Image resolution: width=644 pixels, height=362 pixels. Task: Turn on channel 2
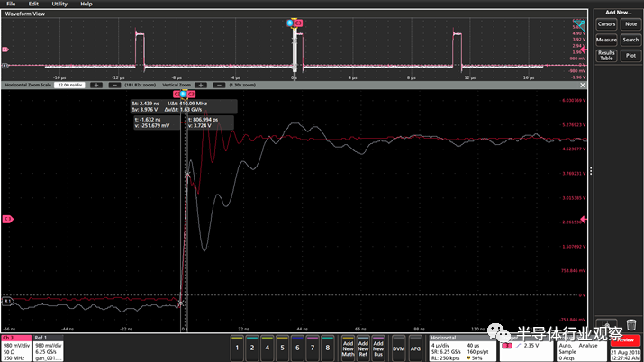252,348
